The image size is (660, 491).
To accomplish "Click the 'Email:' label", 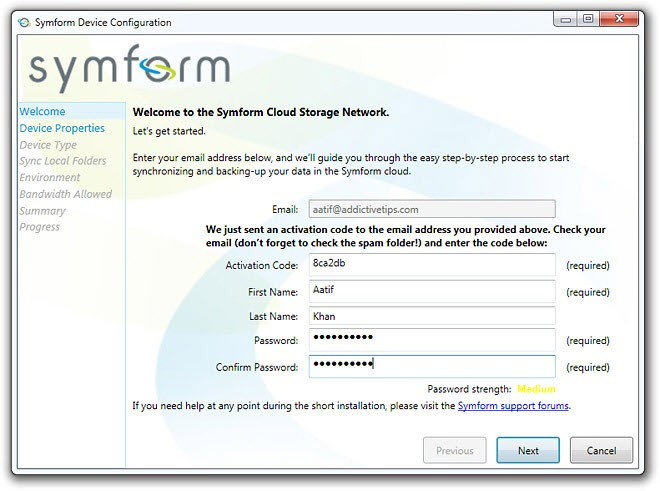I will 285,209.
